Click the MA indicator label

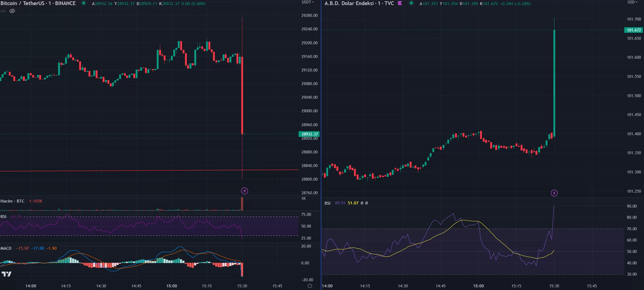point(3,11)
